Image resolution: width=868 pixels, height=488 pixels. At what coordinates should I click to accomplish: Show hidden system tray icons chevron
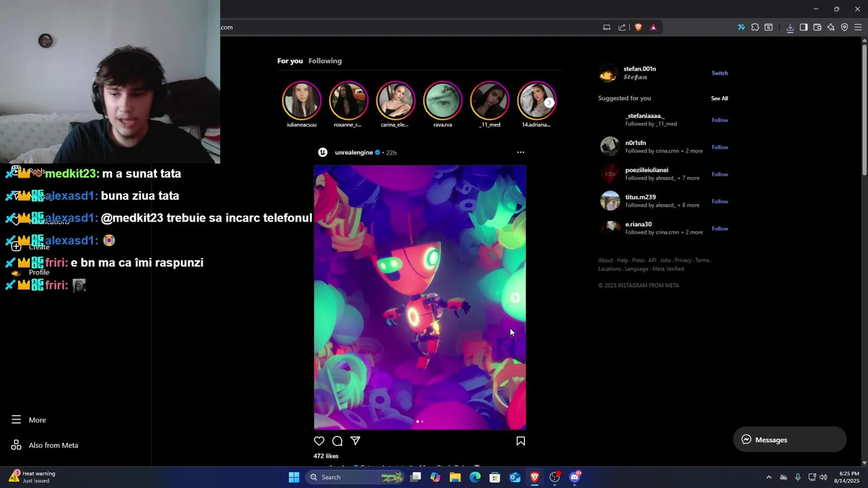(768, 477)
